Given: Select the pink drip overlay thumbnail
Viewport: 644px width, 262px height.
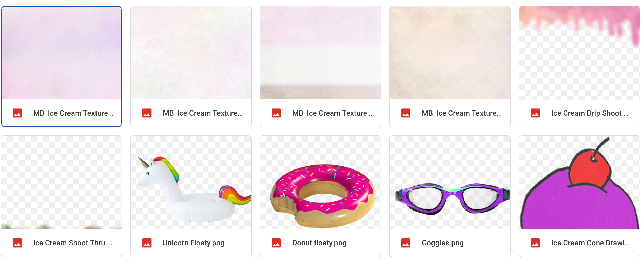Looking at the screenshot, I should 579,53.
